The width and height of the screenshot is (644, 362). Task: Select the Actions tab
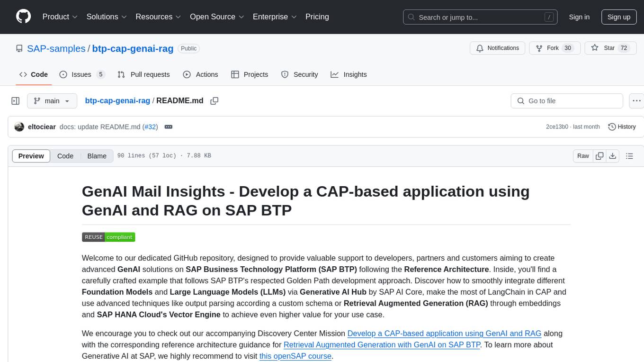200,74
